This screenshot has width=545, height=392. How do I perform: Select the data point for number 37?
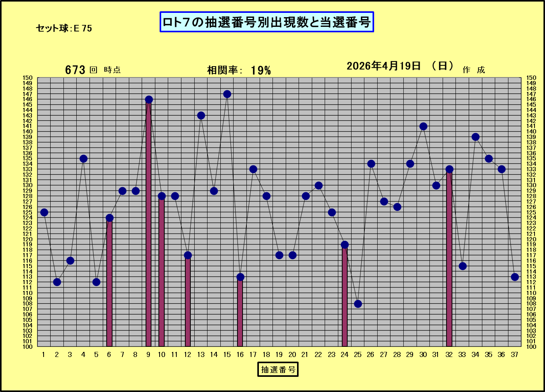pos(515,277)
